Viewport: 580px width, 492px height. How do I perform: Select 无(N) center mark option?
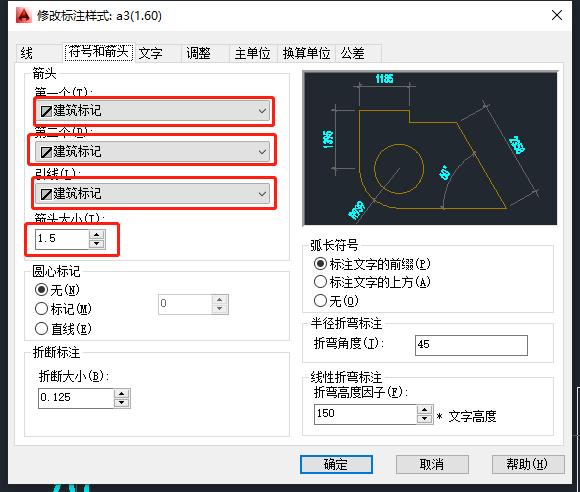tap(57, 290)
